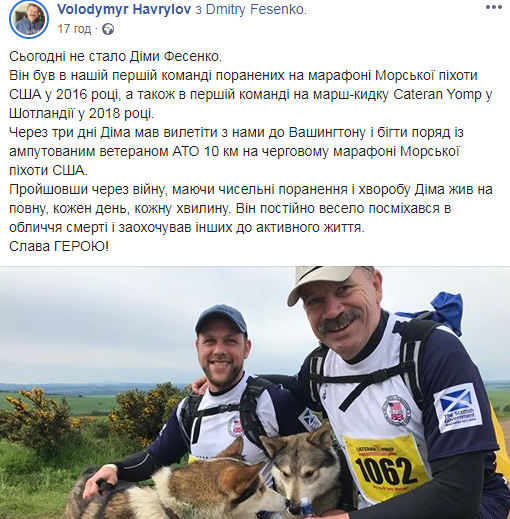Click the Scottish Government flag patch on sleeve
This screenshot has width=510, height=519.
click(x=459, y=408)
